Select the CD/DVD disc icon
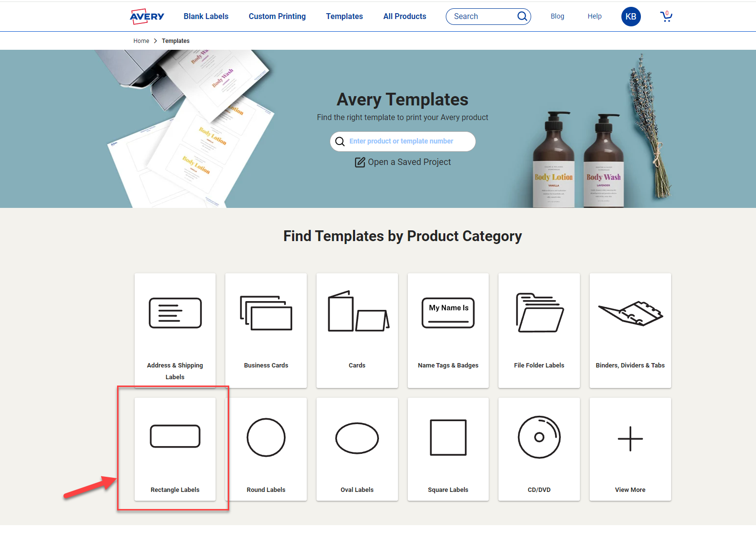756x550 pixels. 539,437
